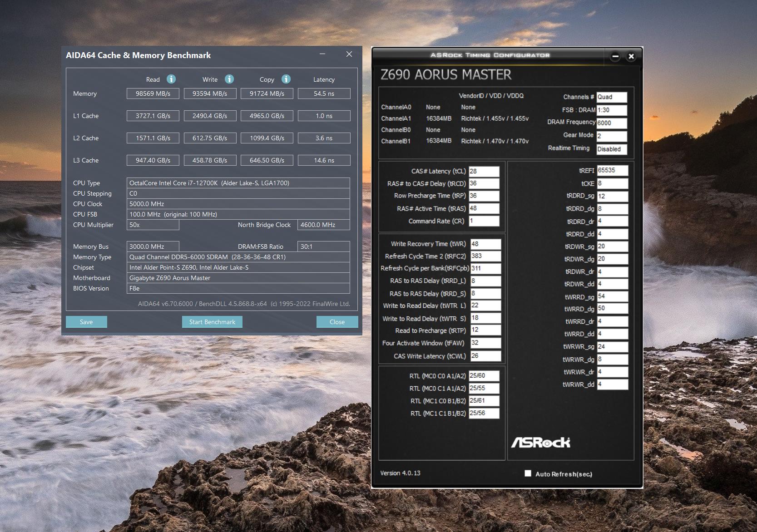The height and width of the screenshot is (532, 757).
Task: Close the ASRock Timing Configurator window
Action: pyautogui.click(x=631, y=57)
